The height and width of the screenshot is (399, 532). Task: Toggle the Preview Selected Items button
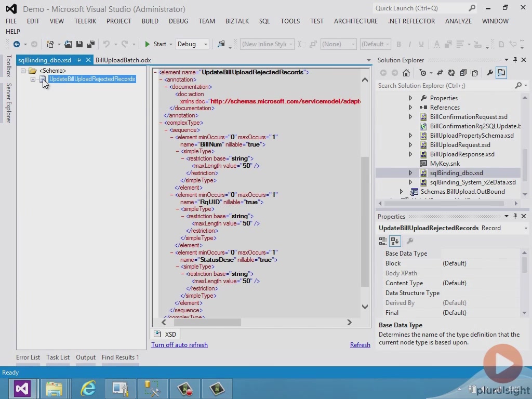tap(501, 73)
